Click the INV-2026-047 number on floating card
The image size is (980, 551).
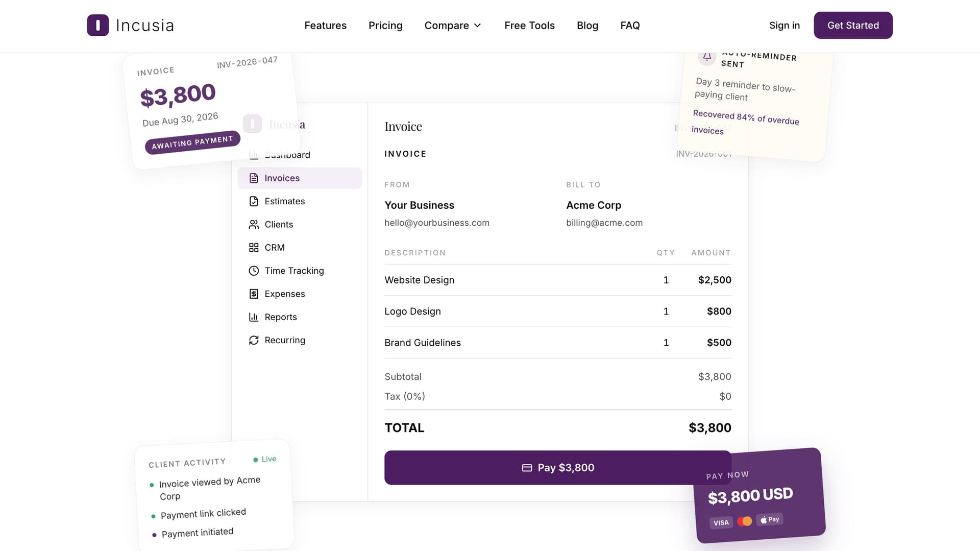pos(247,62)
